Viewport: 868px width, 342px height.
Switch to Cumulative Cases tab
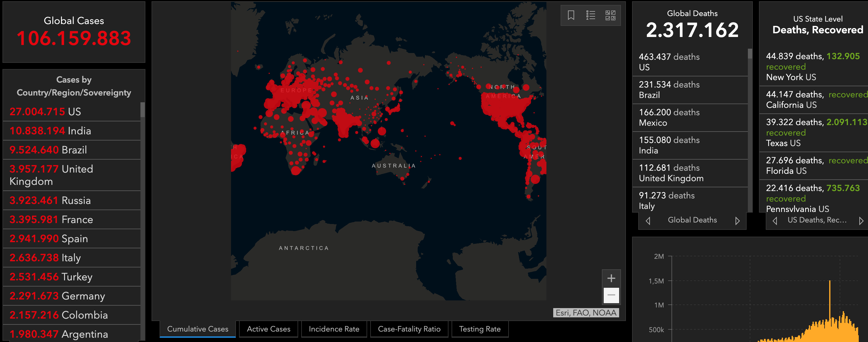click(198, 329)
